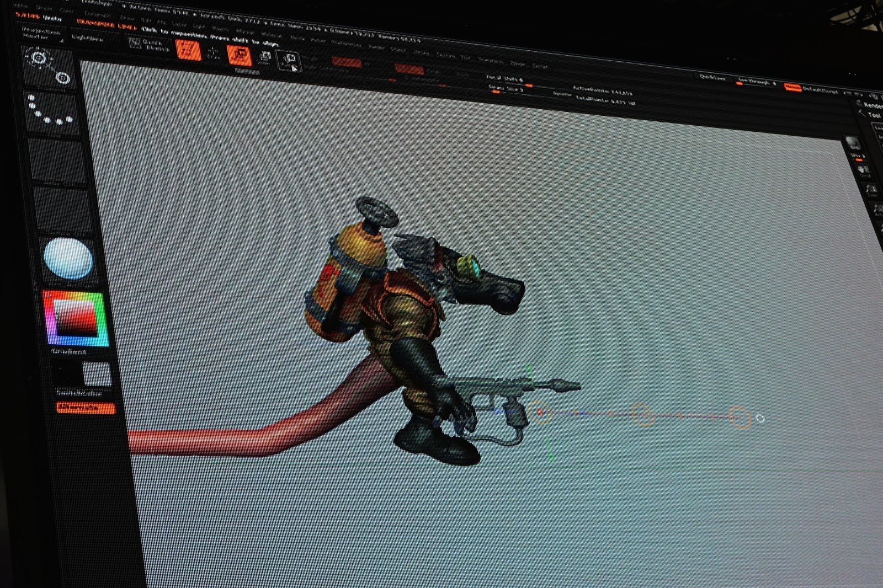
Task: Toggle the orange Menus button
Action: (792, 86)
